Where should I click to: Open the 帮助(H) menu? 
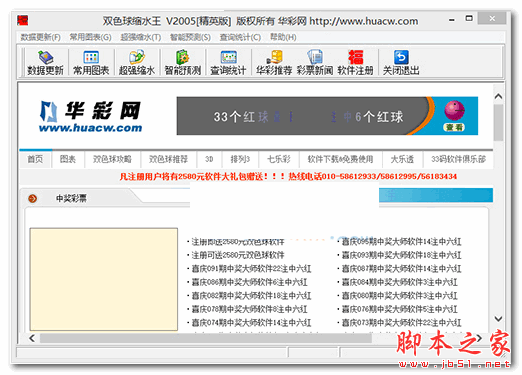click(x=283, y=37)
